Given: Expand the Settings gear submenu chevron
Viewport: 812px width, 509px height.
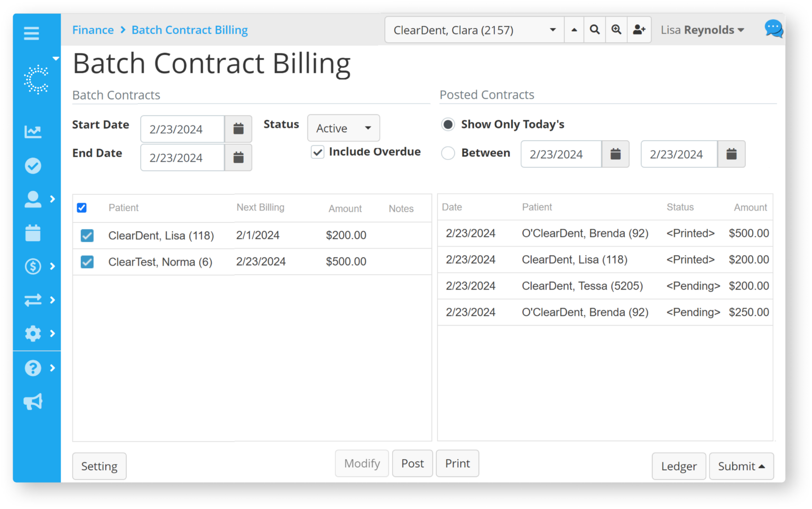Looking at the screenshot, I should pos(52,334).
